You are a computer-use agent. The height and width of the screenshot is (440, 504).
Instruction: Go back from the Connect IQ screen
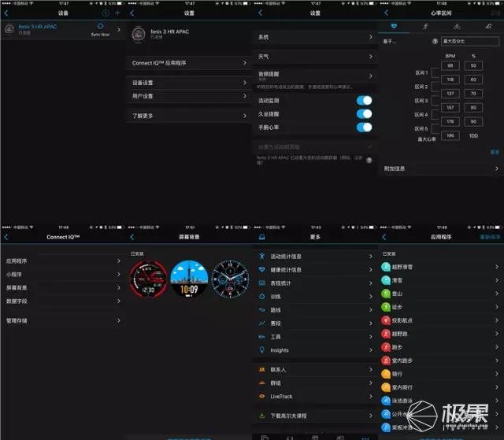click(6, 237)
